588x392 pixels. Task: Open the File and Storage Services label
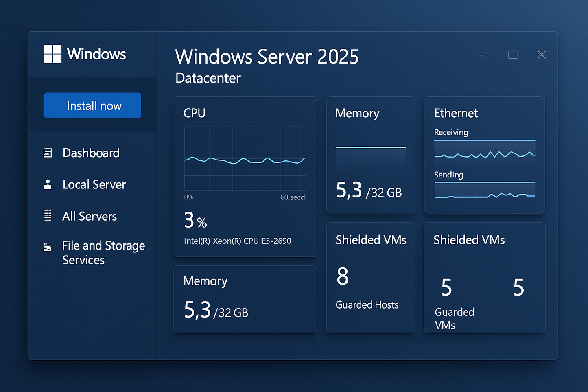coord(103,253)
